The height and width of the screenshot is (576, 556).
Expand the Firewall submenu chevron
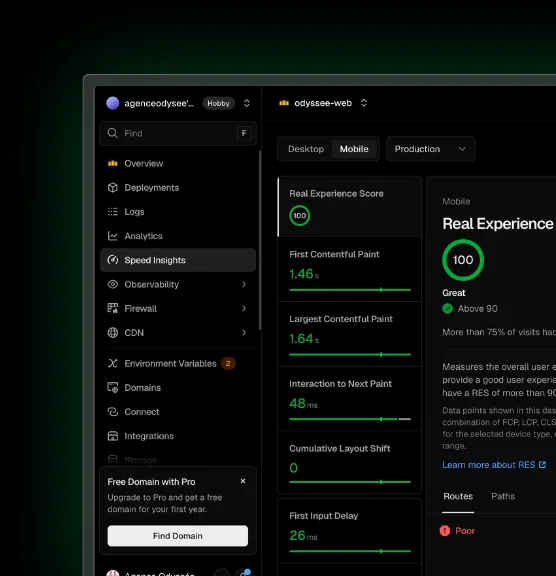[x=244, y=309]
